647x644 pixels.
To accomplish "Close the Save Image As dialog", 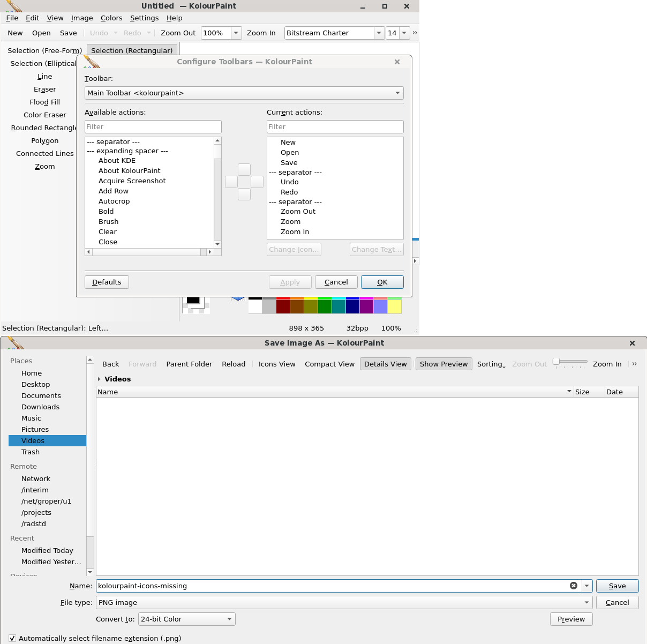I will pos(632,343).
